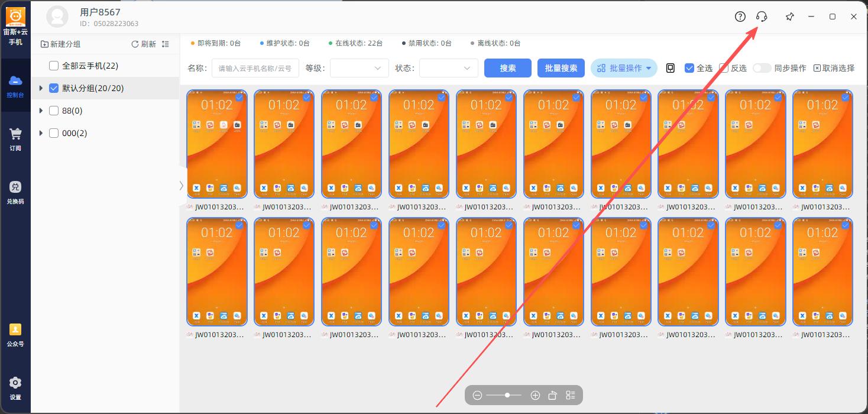The image size is (868, 414).
Task: Open the 状态 status dropdown
Action: [x=449, y=68]
